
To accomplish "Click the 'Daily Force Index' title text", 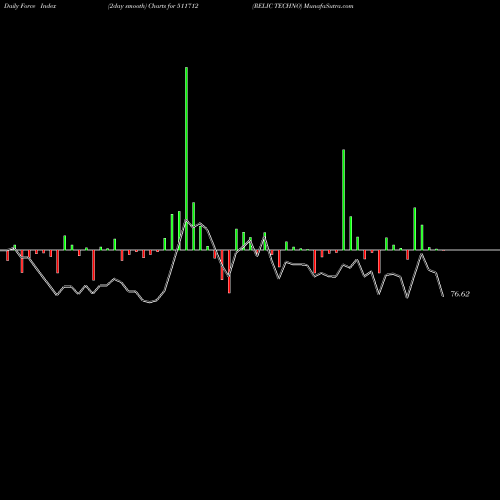I will (30, 6).
